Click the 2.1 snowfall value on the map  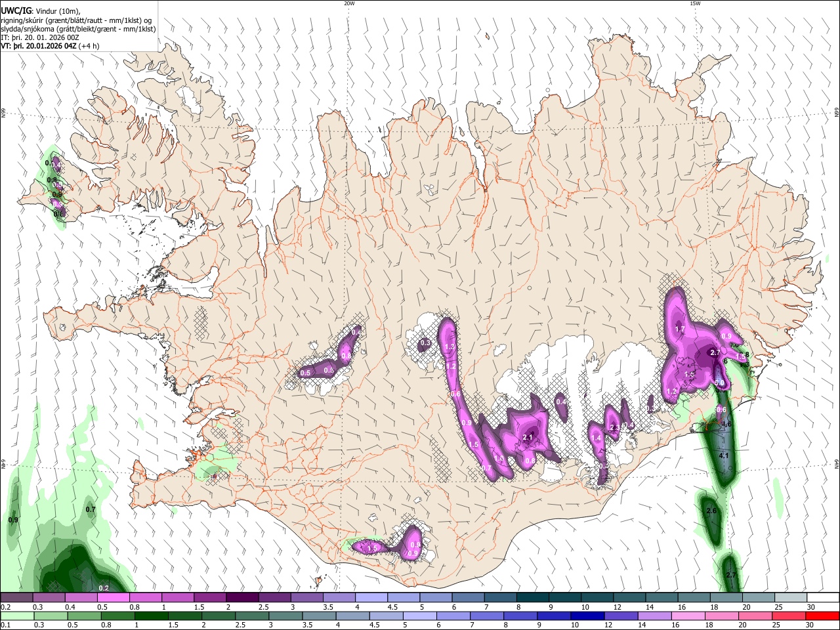(x=528, y=438)
